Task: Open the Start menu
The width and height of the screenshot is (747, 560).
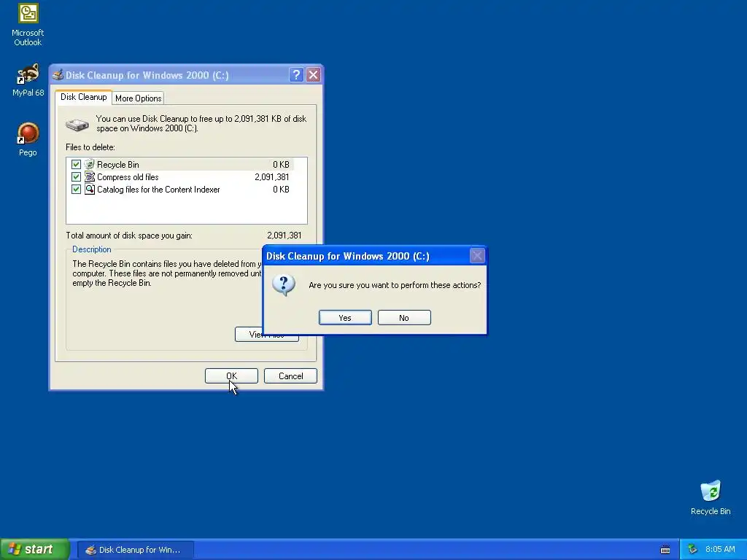Action: click(35, 550)
